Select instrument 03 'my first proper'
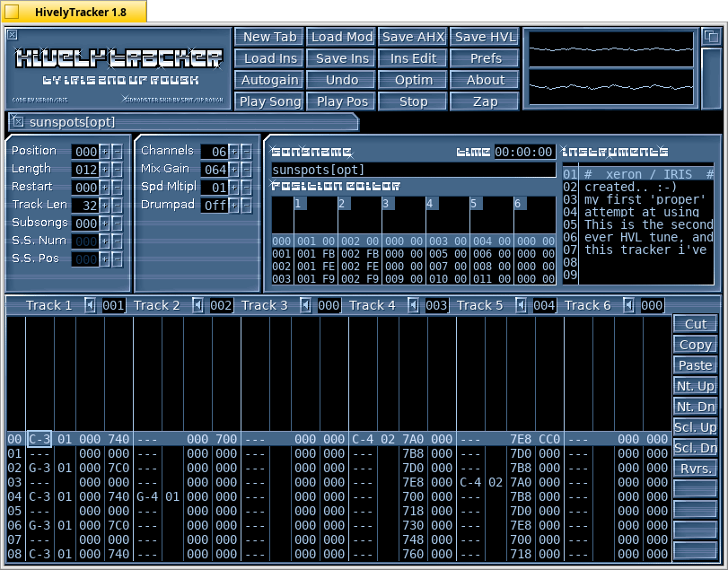This screenshot has width=728, height=570. (638, 199)
